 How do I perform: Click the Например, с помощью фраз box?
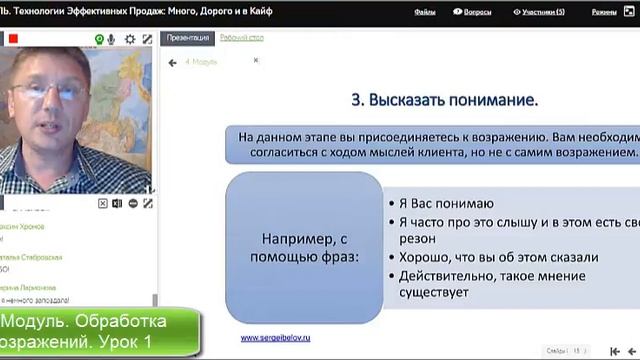(304, 248)
